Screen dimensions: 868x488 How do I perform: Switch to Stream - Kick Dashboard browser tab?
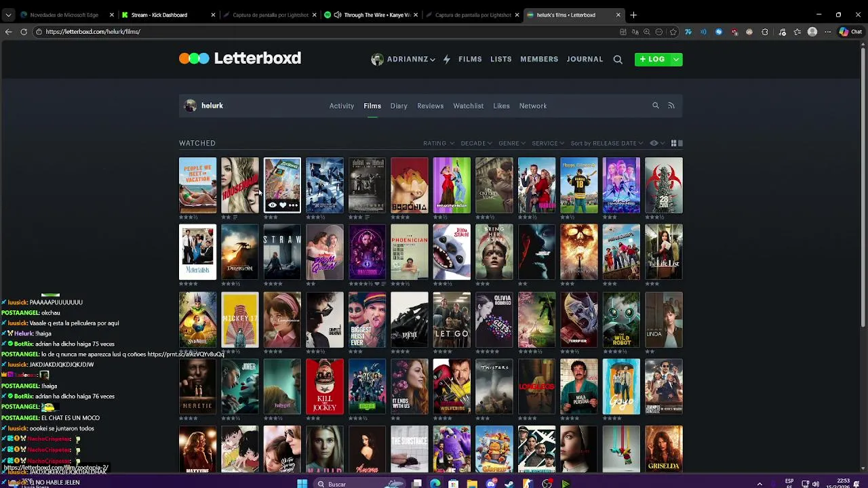[x=168, y=14]
